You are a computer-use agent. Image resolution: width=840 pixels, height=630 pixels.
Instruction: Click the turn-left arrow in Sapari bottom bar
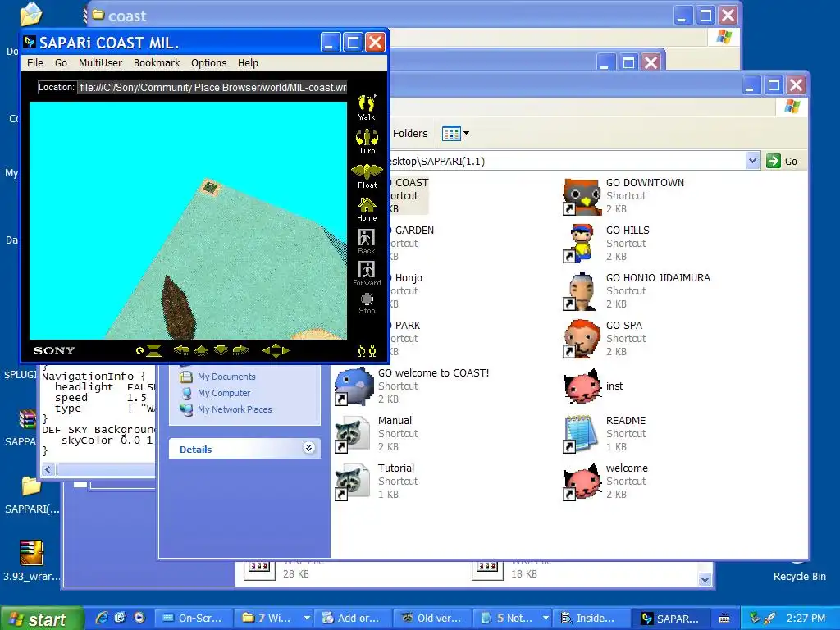point(181,351)
